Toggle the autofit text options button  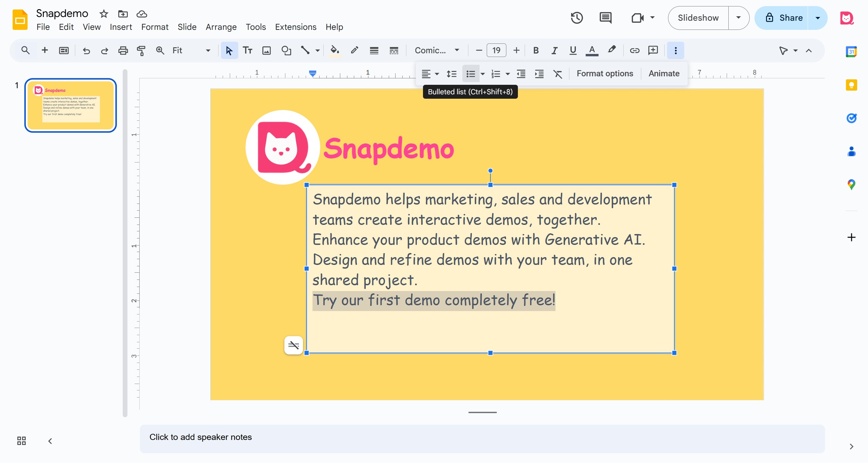coord(294,345)
